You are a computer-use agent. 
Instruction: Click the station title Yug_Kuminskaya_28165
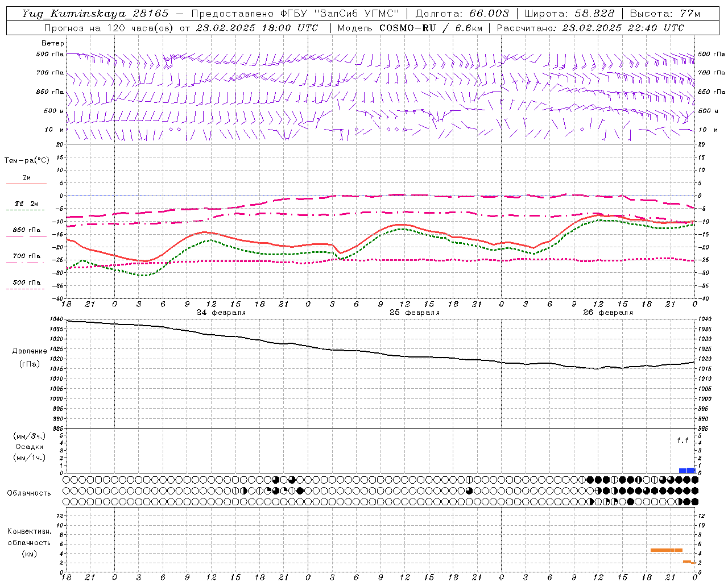tap(95, 14)
